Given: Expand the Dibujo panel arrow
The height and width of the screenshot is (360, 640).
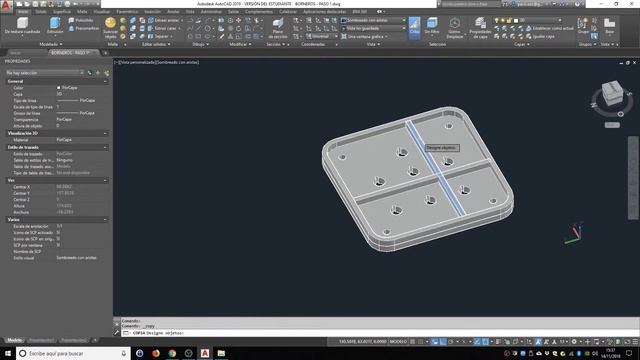Looking at the screenshot, I should click(207, 44).
